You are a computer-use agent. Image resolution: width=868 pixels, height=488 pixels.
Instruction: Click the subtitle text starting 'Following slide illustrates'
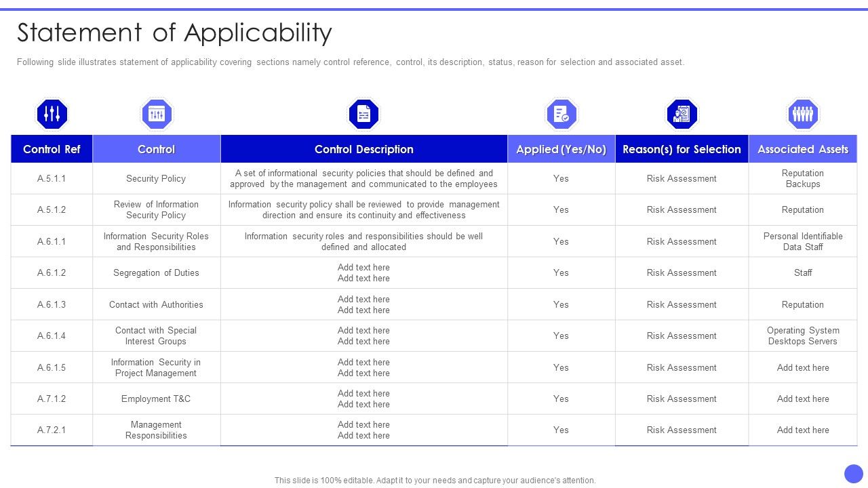click(351, 62)
